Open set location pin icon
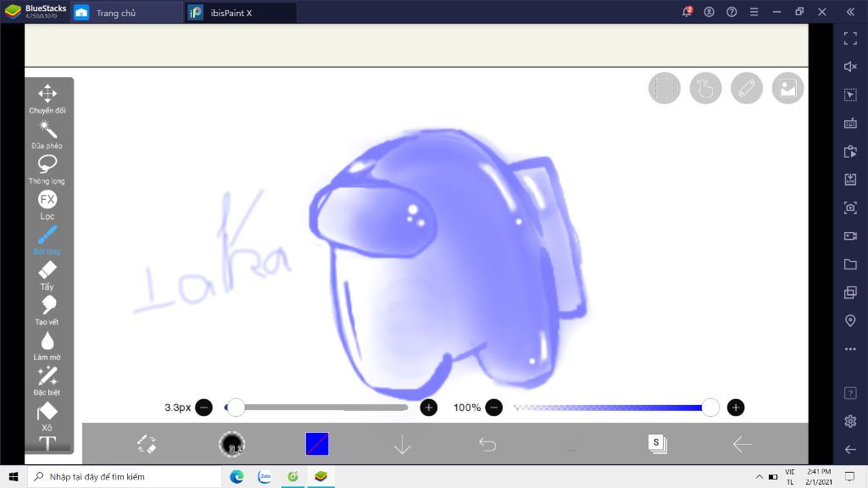 pyautogui.click(x=850, y=321)
